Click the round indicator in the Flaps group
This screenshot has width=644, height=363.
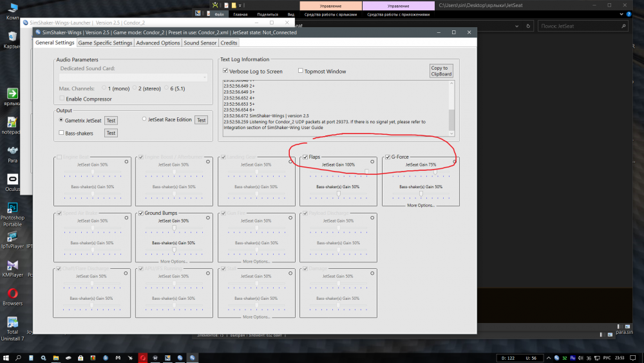[372, 162]
